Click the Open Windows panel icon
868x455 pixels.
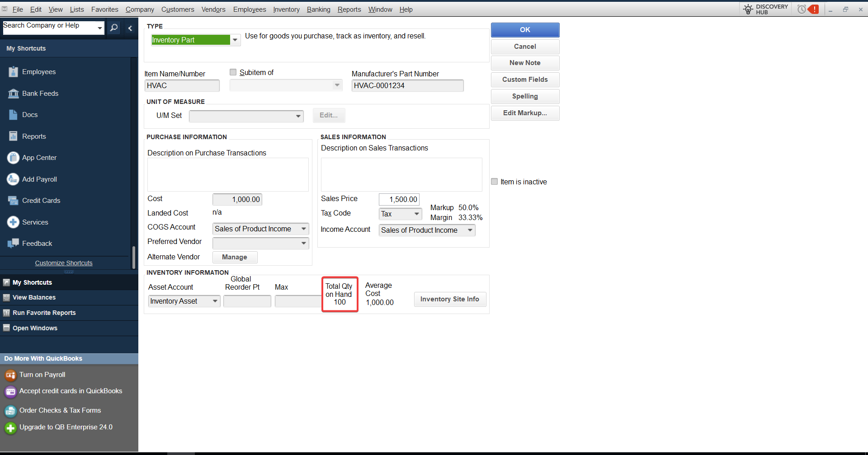(6, 328)
